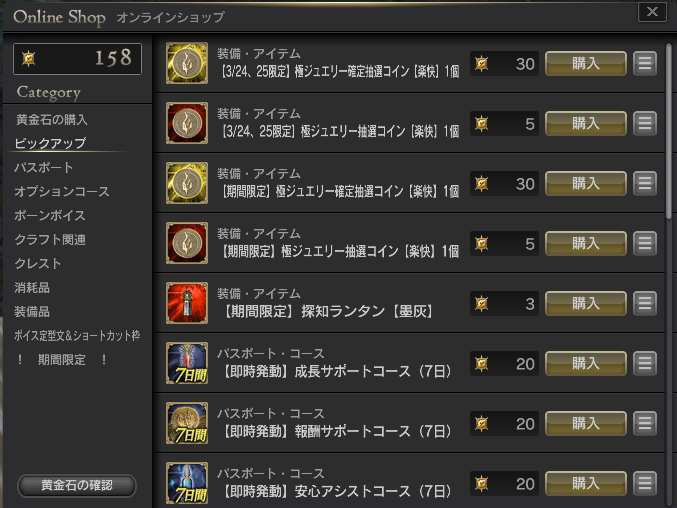Open details menu for 成長サポートコース row
The image size is (677, 508).
pyautogui.click(x=645, y=363)
